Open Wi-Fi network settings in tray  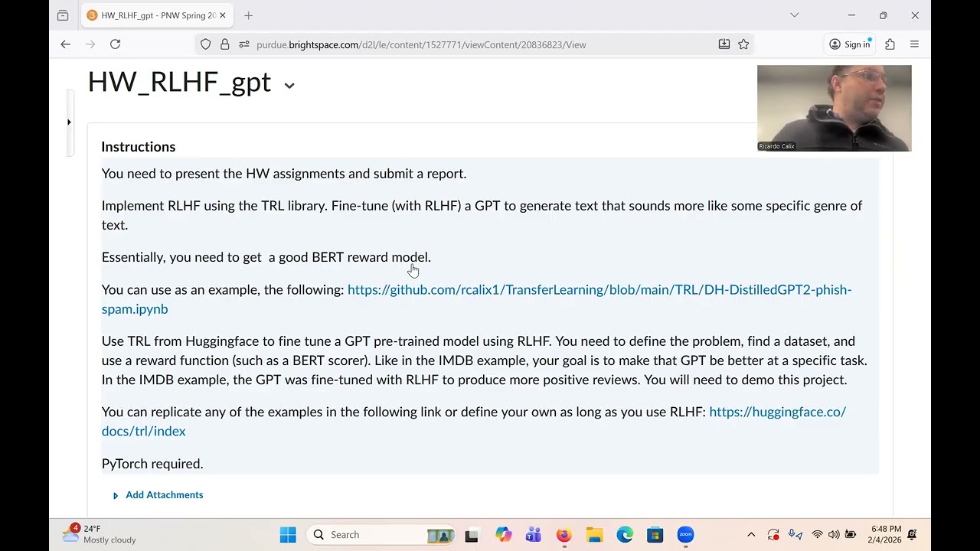[817, 535]
